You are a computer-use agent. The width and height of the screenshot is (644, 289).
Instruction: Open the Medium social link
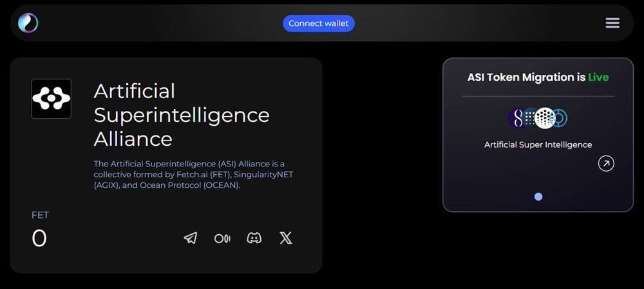(x=222, y=238)
